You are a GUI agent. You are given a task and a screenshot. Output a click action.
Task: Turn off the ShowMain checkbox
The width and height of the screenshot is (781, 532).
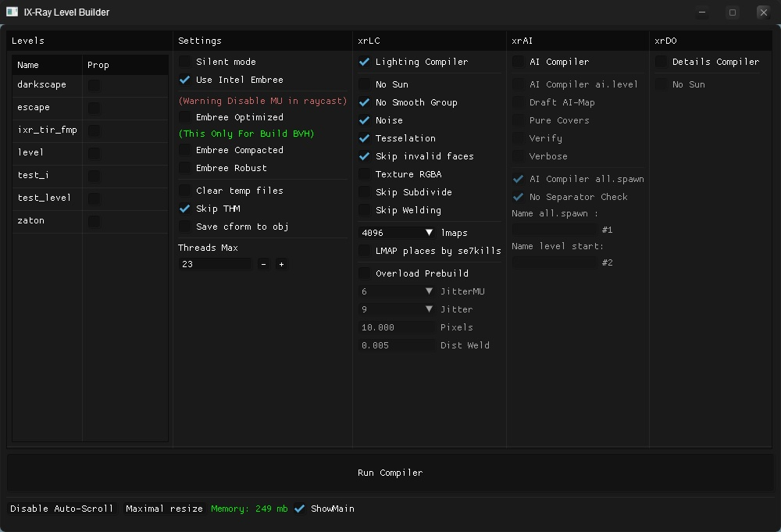pos(300,509)
